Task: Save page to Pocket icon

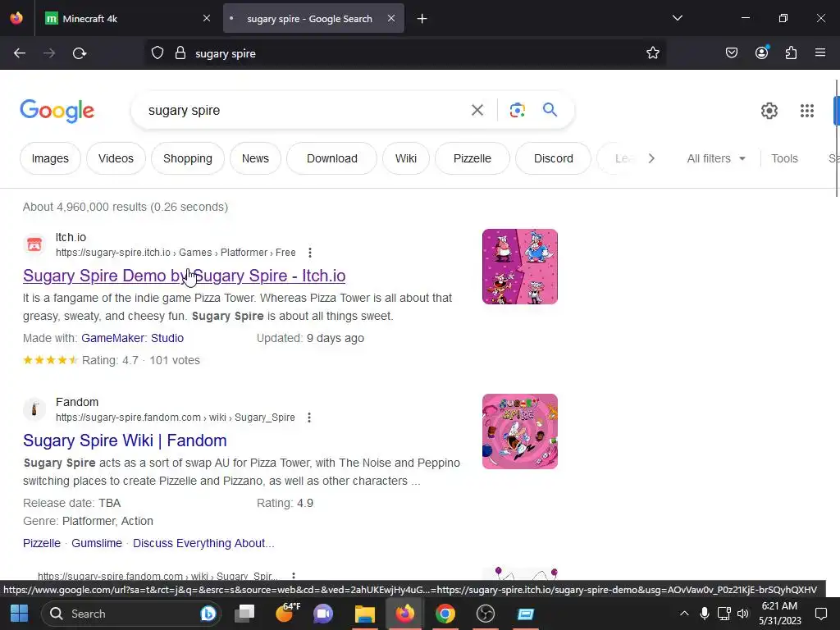Action: (732, 53)
